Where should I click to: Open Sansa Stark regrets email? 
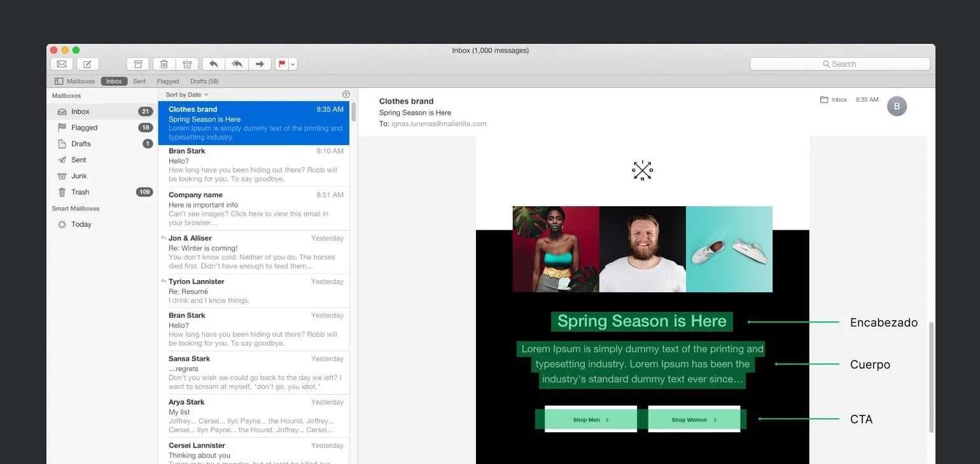[x=254, y=372]
